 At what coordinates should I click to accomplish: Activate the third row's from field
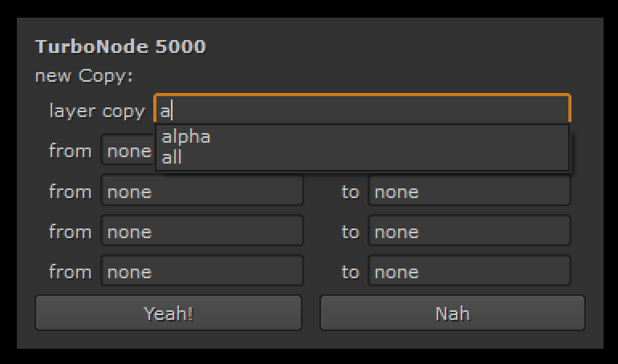[x=202, y=232]
